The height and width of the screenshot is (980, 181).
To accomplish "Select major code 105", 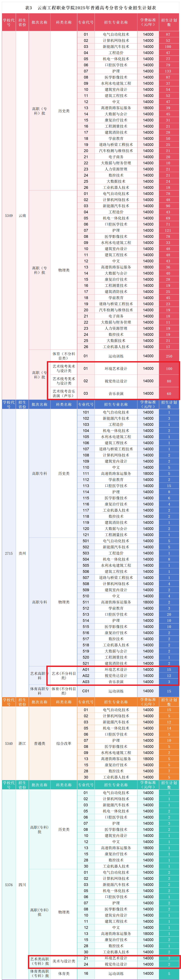I will tap(86, 437).
